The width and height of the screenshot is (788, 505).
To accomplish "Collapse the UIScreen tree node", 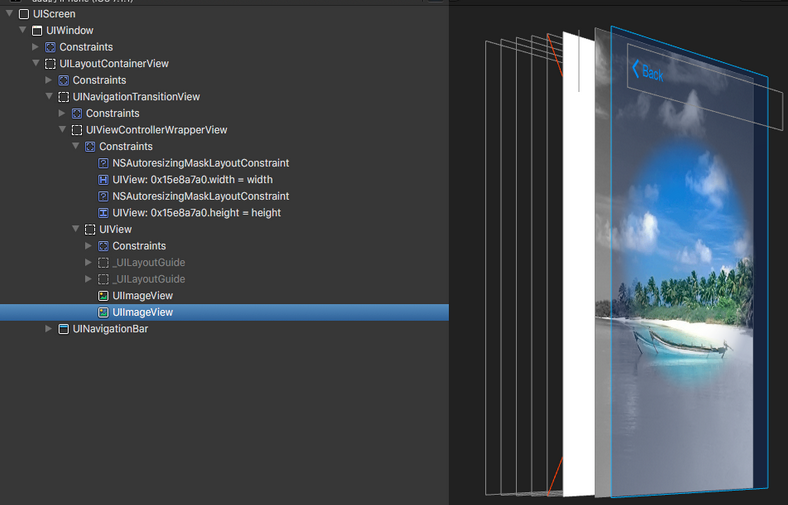I will click(10, 14).
